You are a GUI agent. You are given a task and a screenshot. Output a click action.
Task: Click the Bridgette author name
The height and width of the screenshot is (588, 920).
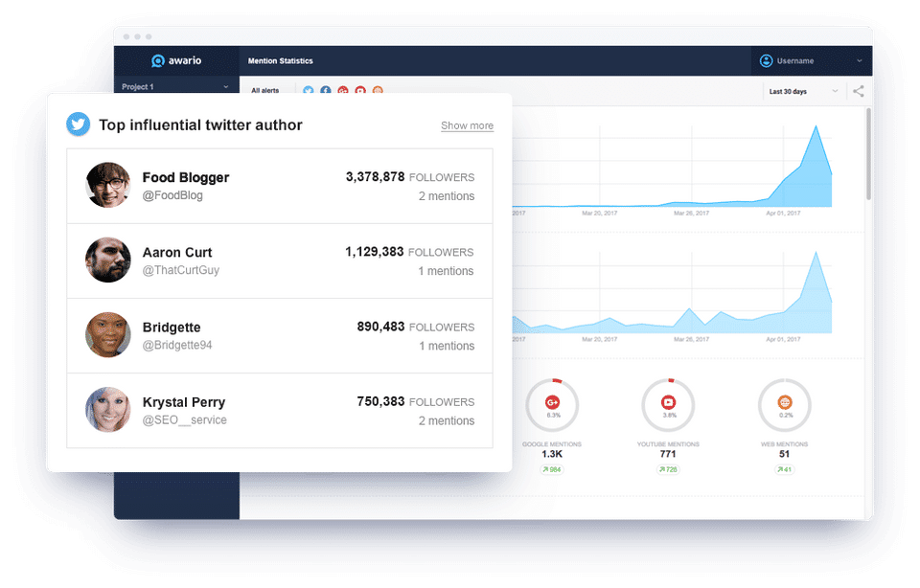tap(172, 328)
